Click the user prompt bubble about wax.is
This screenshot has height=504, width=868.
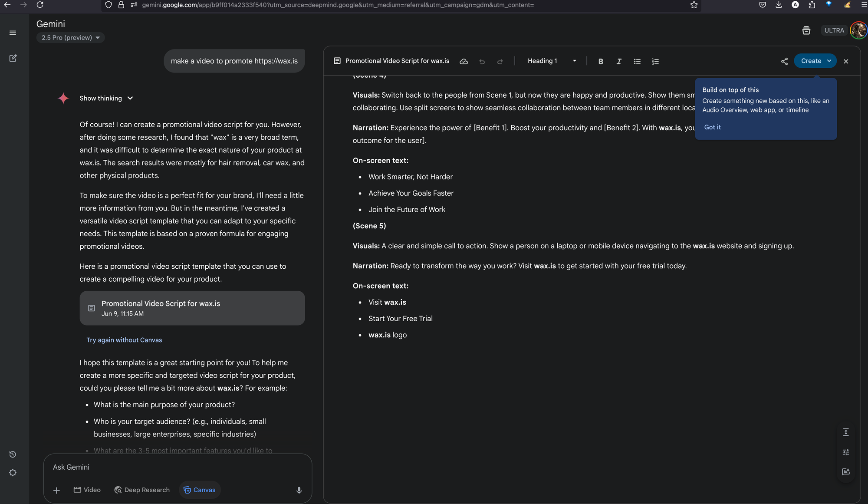pos(234,61)
